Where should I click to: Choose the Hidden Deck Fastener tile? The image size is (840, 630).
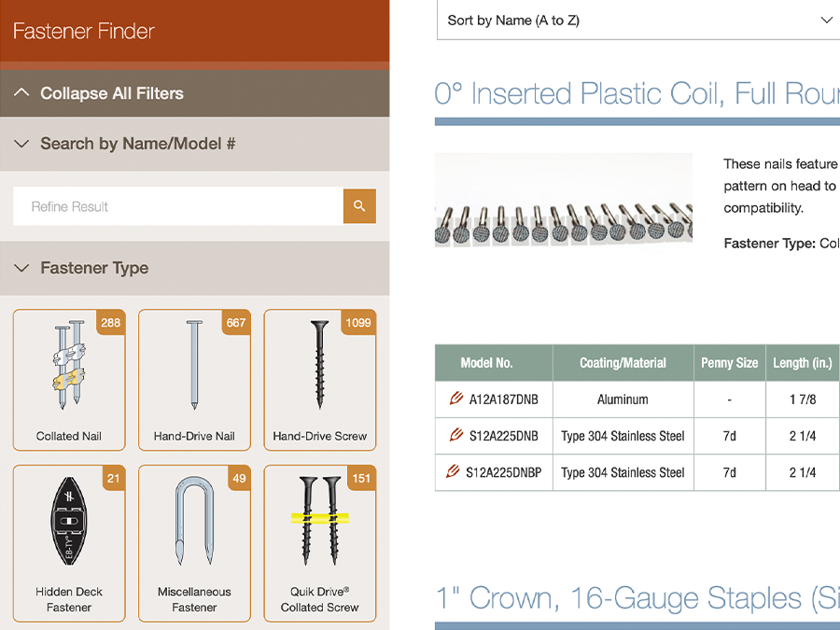69,543
